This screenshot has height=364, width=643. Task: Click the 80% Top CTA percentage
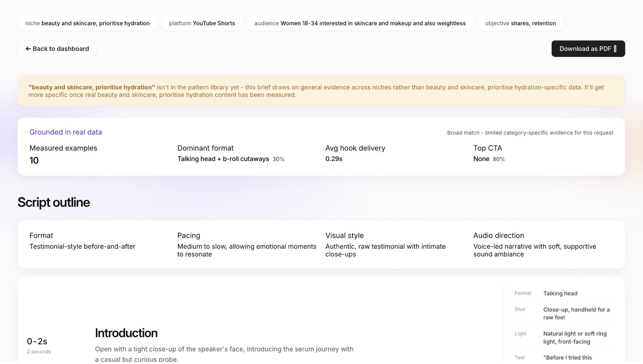tap(499, 159)
